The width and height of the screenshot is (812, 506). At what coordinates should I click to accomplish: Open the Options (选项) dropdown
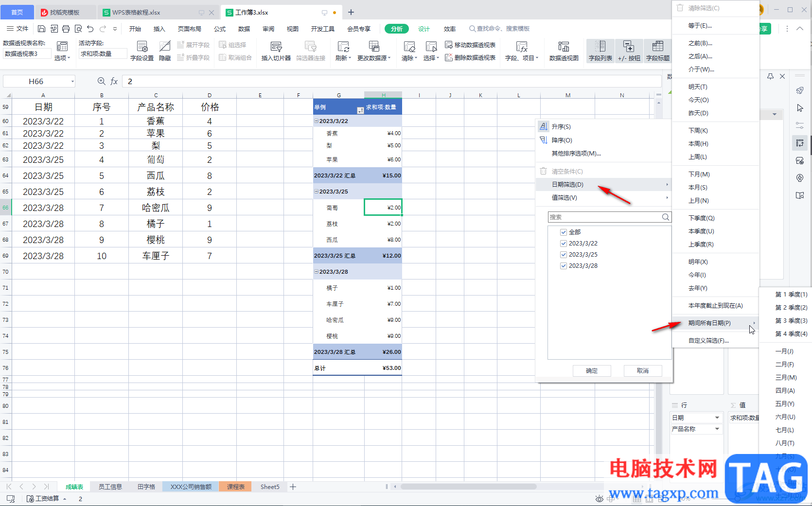pyautogui.click(x=62, y=58)
